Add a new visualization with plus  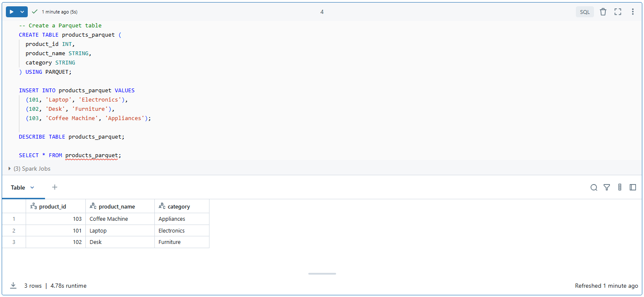pyautogui.click(x=55, y=187)
